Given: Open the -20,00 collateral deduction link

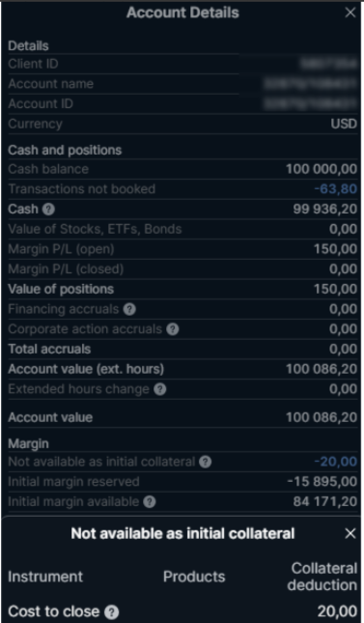Looking at the screenshot, I should click(x=335, y=462).
